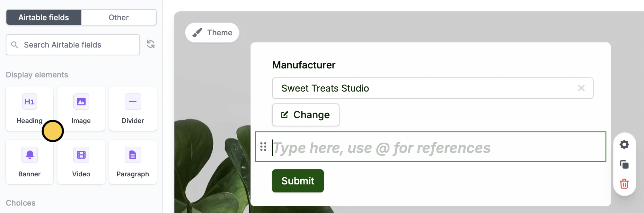This screenshot has height=213, width=644.
Task: Select the Airtable fields tab
Action: (43, 17)
